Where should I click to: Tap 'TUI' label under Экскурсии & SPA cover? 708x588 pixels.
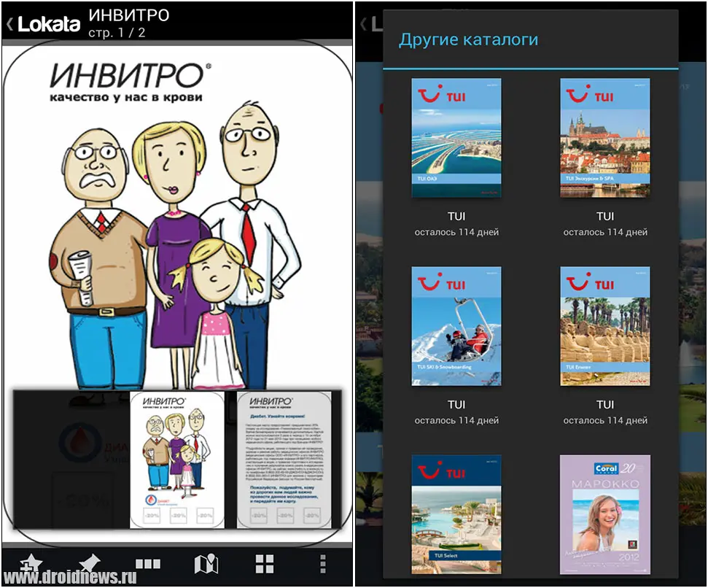[605, 217]
